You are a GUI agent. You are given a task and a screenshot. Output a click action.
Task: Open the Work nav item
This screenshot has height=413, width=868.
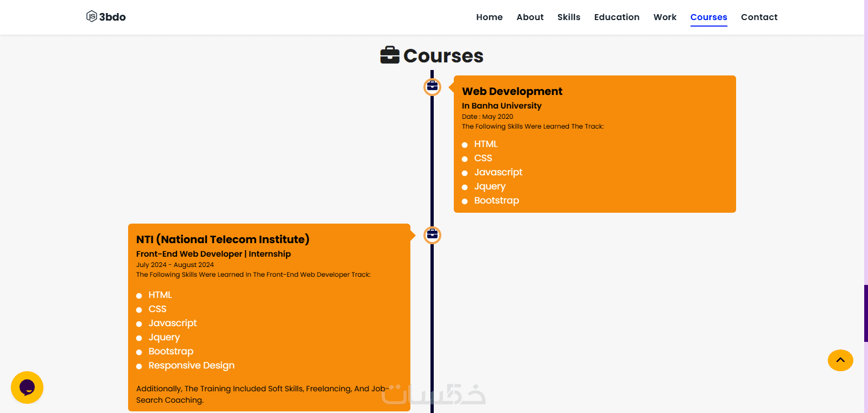pyautogui.click(x=665, y=17)
